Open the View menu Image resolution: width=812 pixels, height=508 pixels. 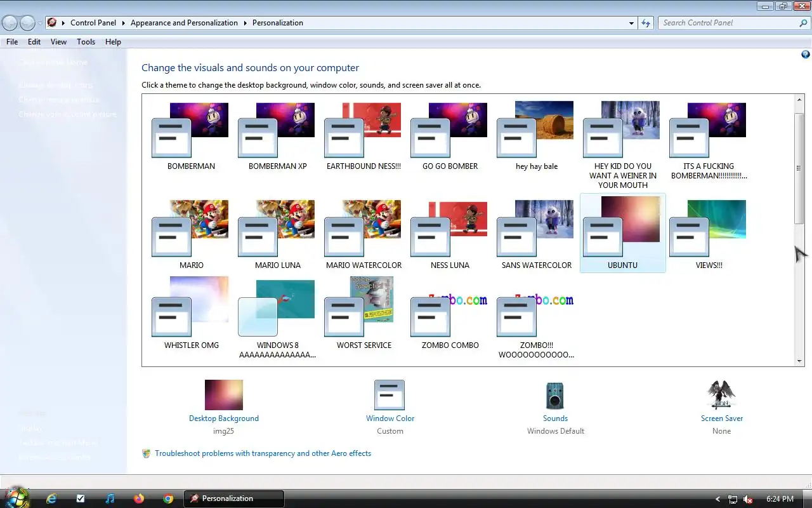(58, 42)
